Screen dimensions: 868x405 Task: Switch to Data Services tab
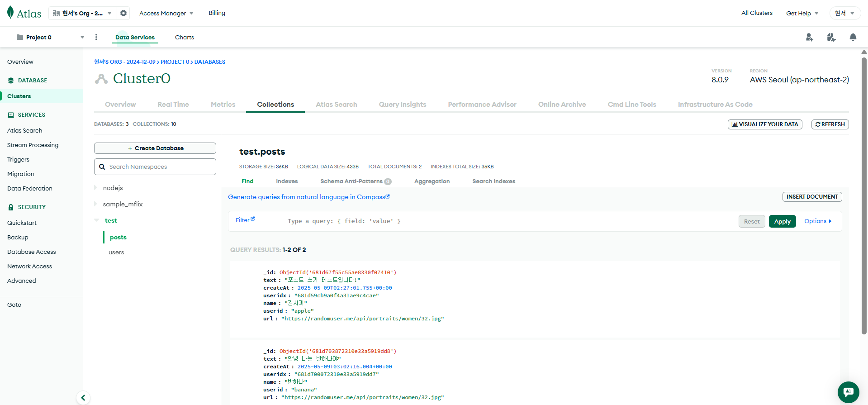coord(135,37)
